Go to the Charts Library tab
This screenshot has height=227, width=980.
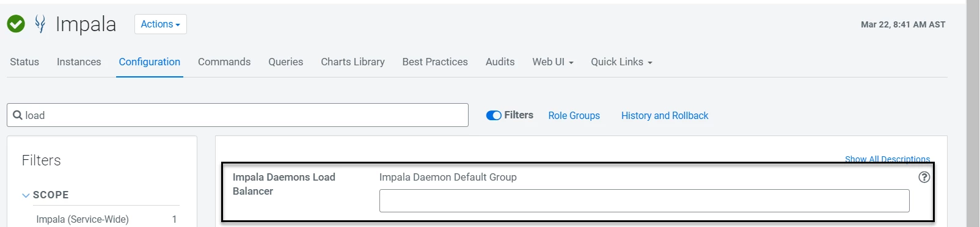353,62
